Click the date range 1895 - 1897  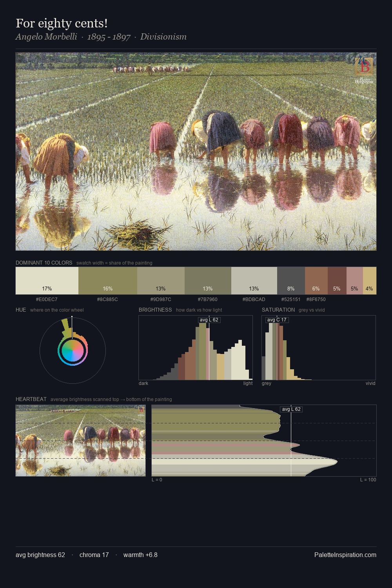pos(109,37)
